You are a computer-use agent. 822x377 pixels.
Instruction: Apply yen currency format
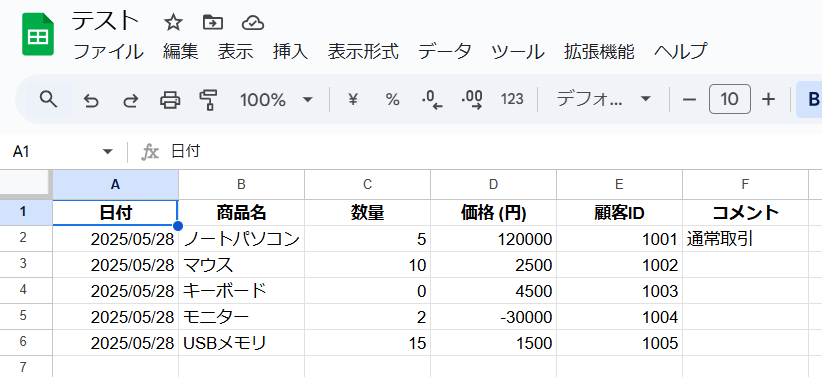point(353,99)
